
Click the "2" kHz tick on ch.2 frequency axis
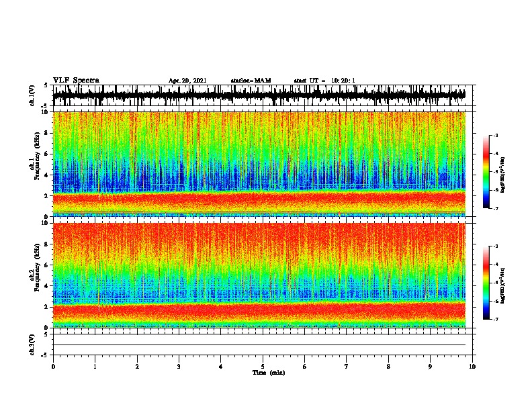pyautogui.click(x=47, y=307)
